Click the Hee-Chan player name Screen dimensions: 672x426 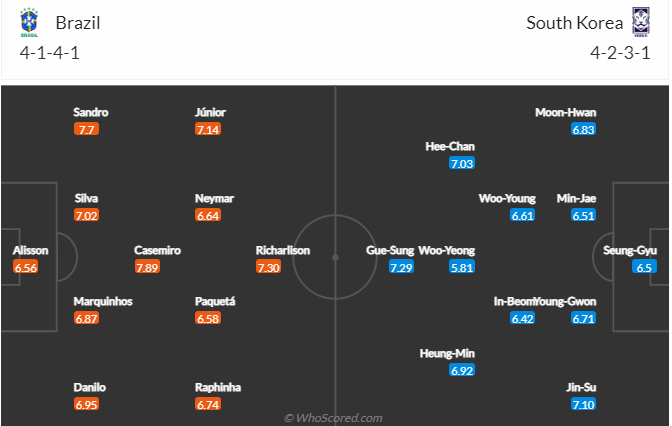[450, 147]
